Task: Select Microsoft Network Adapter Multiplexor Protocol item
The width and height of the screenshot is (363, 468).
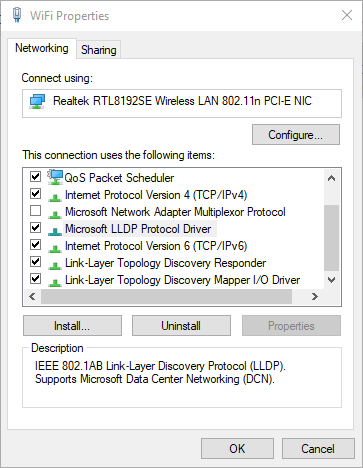Action: point(175,212)
